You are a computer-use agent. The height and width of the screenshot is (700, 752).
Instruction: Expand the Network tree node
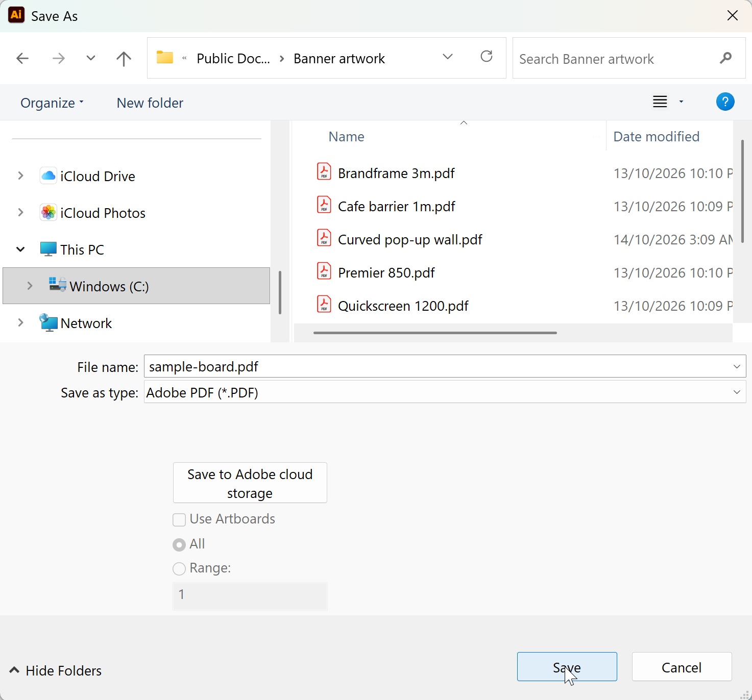tap(20, 323)
